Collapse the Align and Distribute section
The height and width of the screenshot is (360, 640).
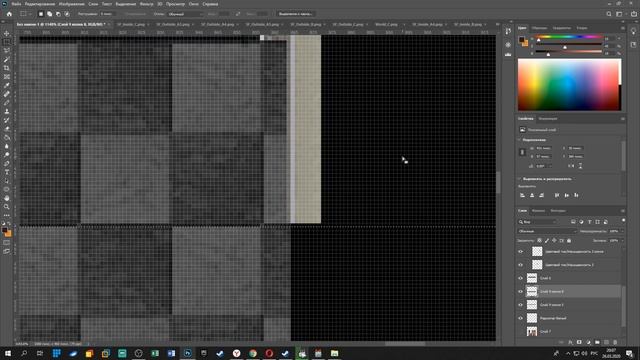[x=520, y=179]
